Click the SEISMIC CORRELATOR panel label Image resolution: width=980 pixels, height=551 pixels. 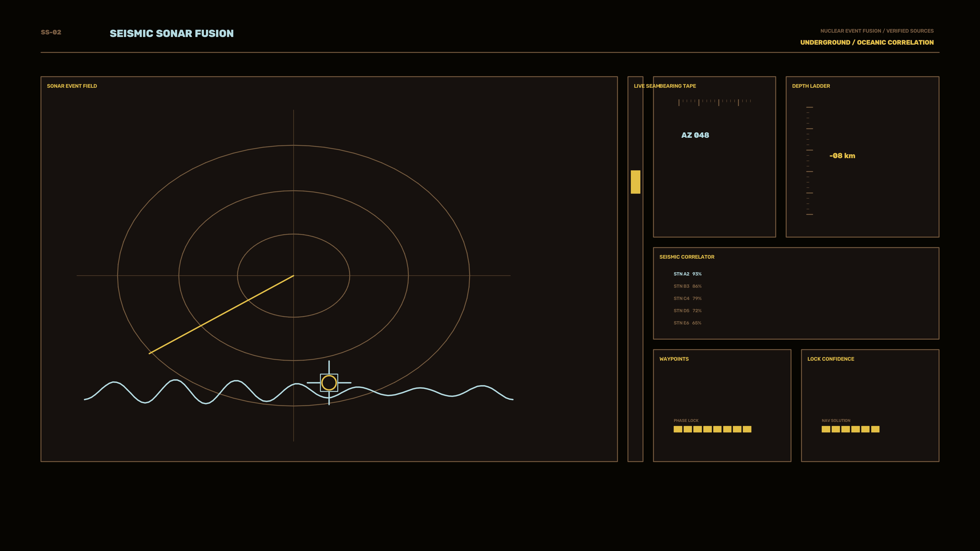coord(687,257)
